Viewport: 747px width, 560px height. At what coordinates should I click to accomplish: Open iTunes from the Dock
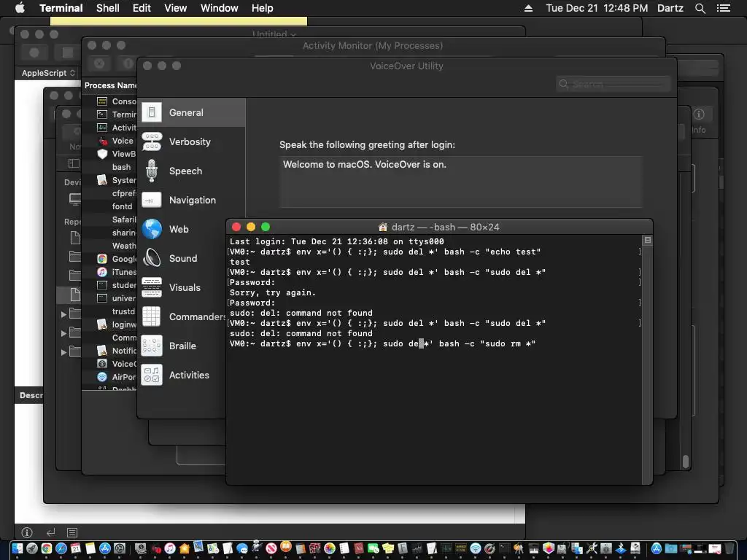(x=169, y=548)
